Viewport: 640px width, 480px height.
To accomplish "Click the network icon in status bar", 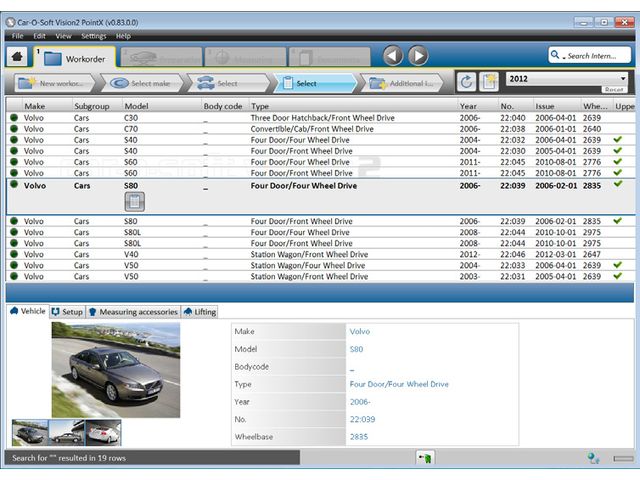I will [x=593, y=458].
